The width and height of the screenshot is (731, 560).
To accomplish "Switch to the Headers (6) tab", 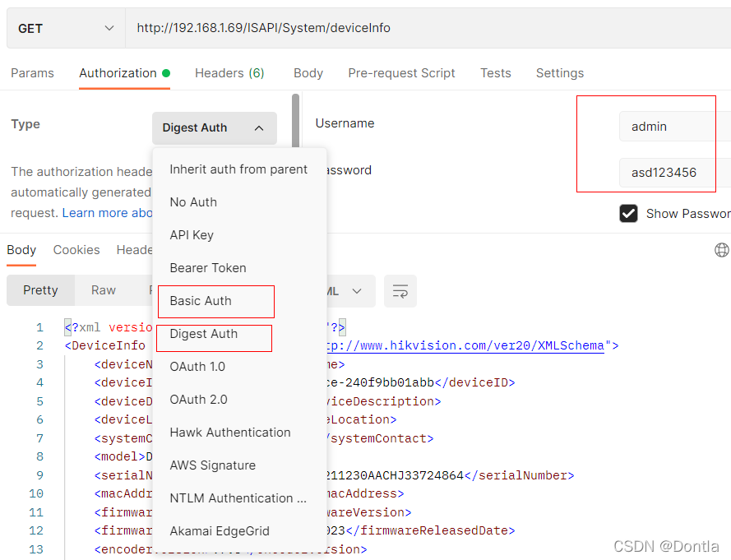I will [229, 72].
